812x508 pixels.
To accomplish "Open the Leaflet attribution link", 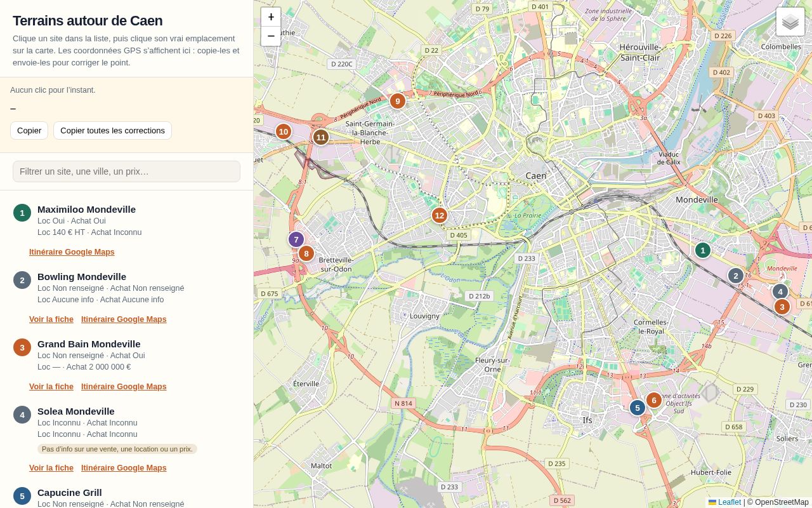I will point(724,502).
